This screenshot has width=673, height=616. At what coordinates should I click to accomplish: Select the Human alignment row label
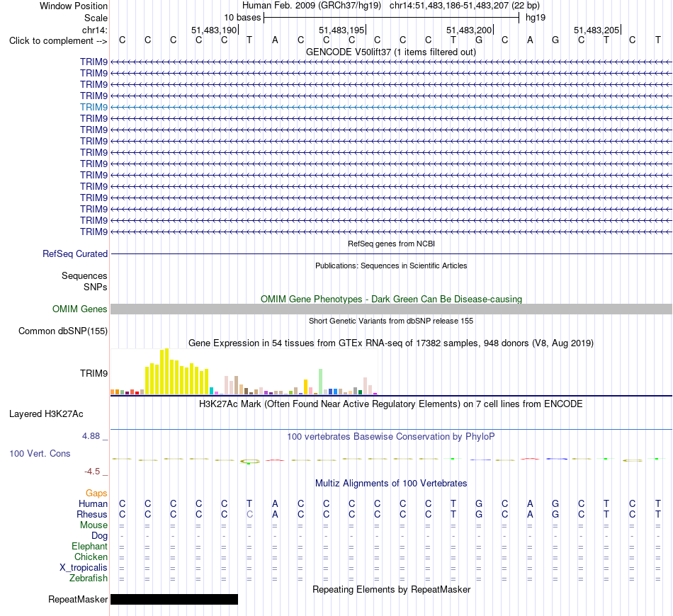point(93,503)
